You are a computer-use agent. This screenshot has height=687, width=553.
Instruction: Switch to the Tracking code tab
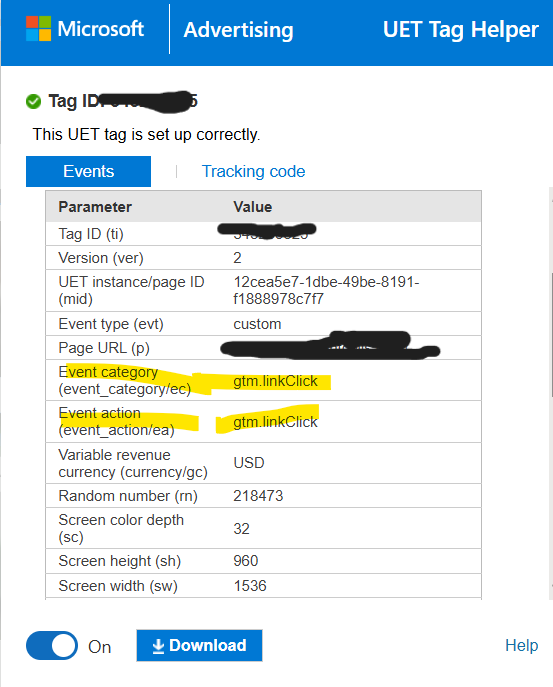(253, 171)
